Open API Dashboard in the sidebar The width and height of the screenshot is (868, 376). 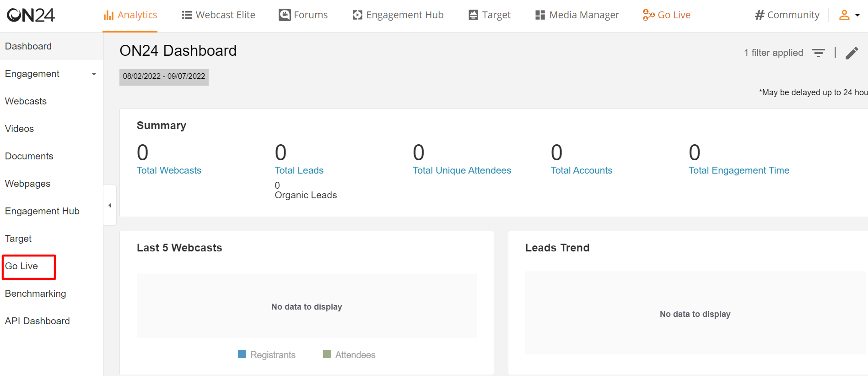coord(52,321)
